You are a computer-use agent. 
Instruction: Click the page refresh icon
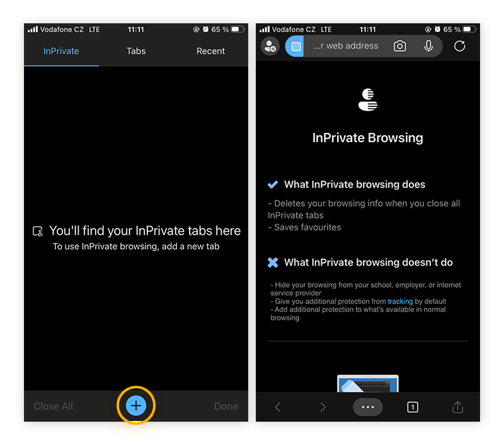(x=459, y=45)
